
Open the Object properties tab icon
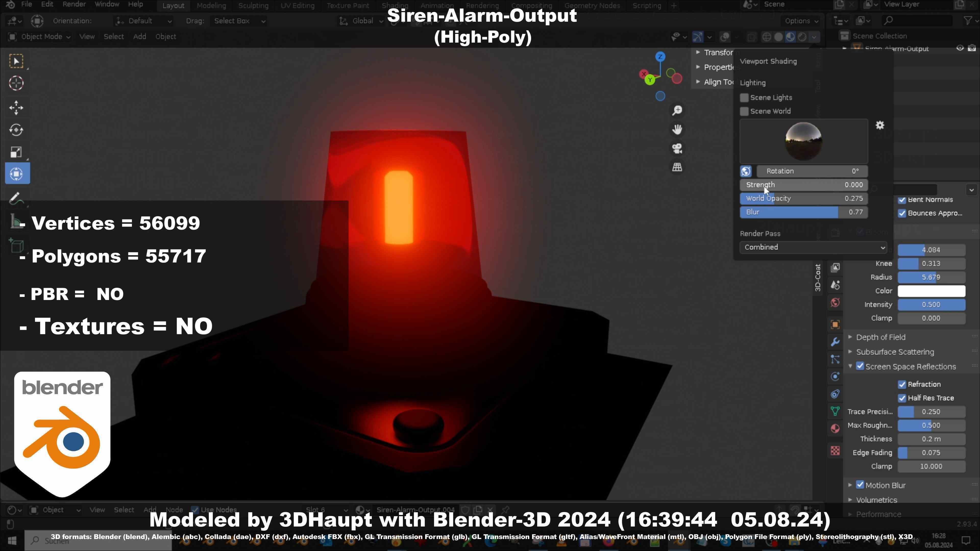tap(835, 324)
